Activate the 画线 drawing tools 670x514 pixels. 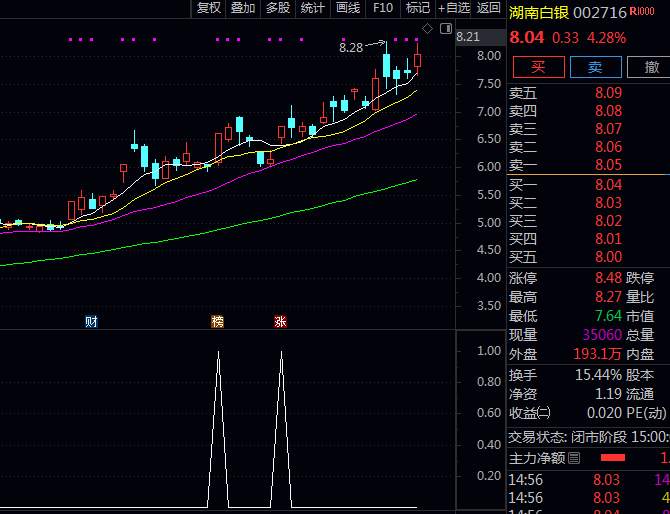[x=347, y=8]
